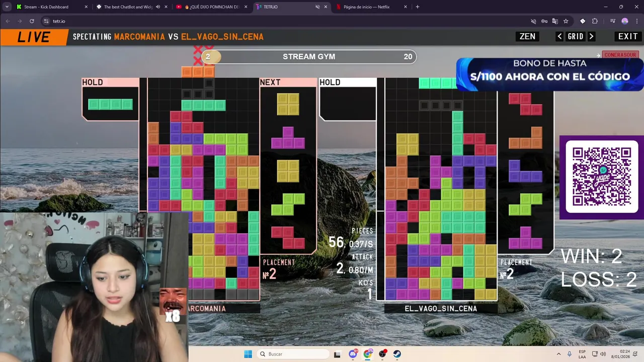Click player name MARCOMANIA in the header
Screen dimensions: 644x362
[139, 37]
